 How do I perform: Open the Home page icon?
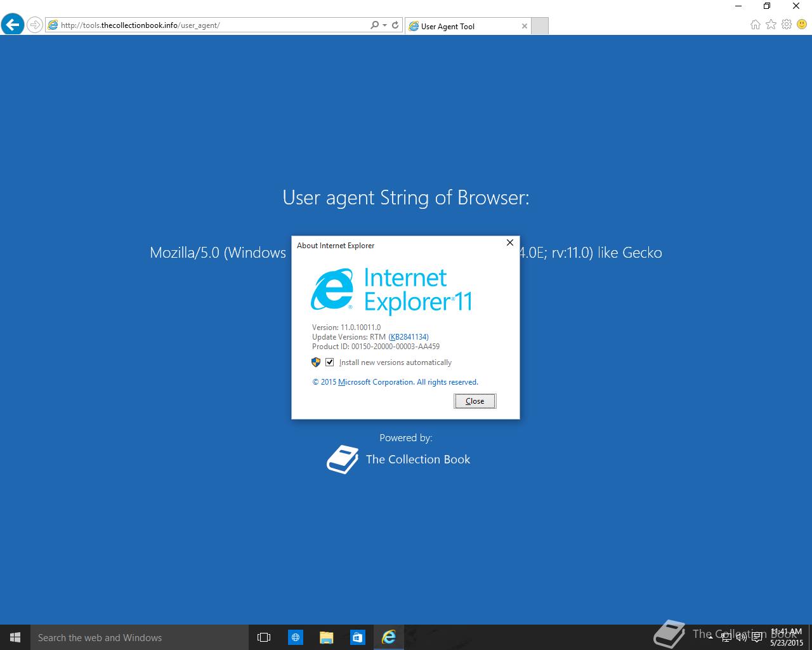[755, 25]
